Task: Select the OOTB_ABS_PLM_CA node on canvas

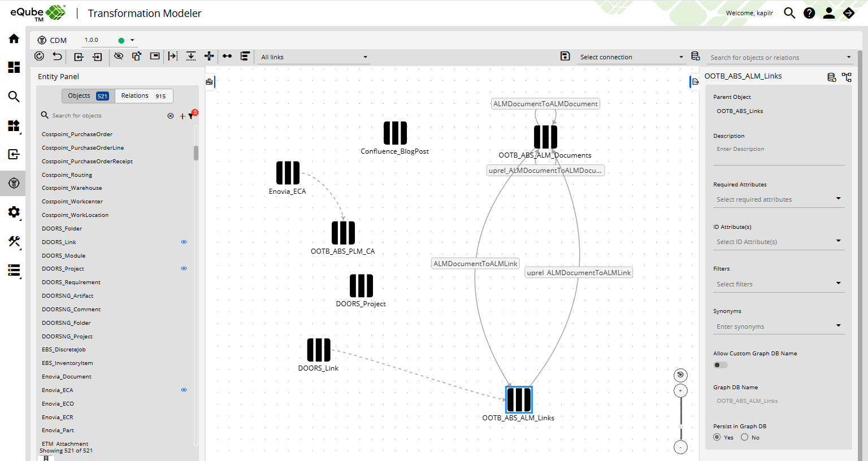Action: (343, 233)
